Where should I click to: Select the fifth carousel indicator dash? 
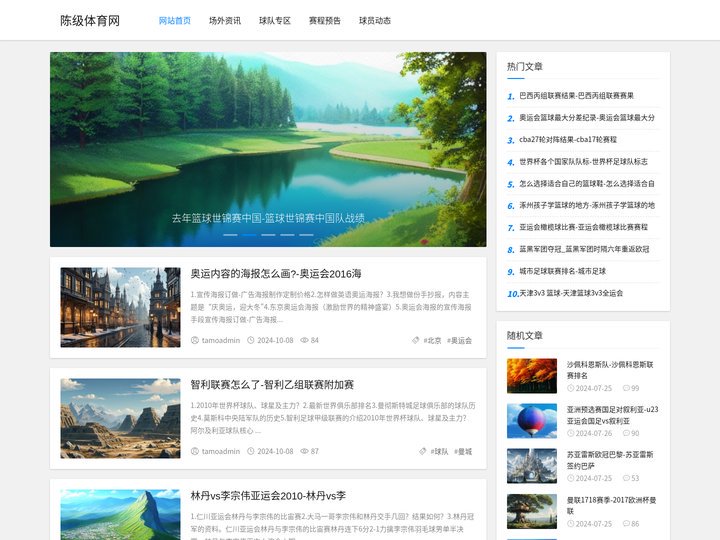(x=306, y=235)
